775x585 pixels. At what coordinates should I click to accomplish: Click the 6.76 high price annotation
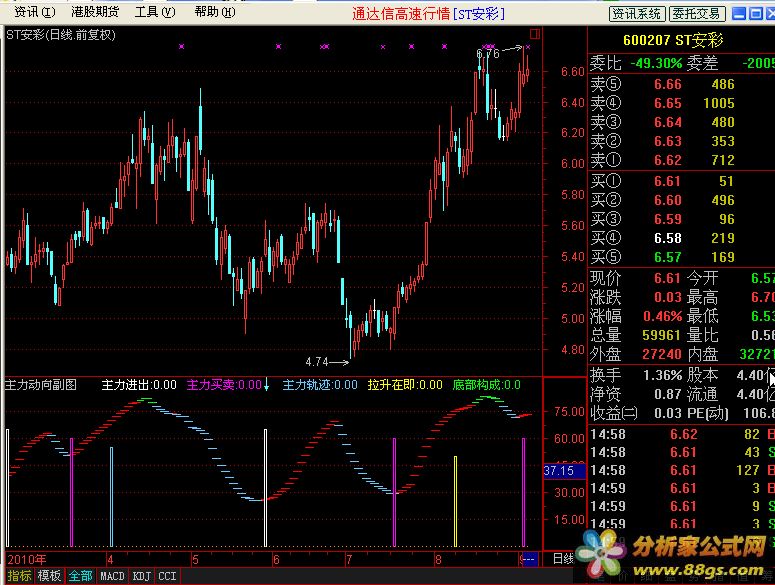point(488,53)
